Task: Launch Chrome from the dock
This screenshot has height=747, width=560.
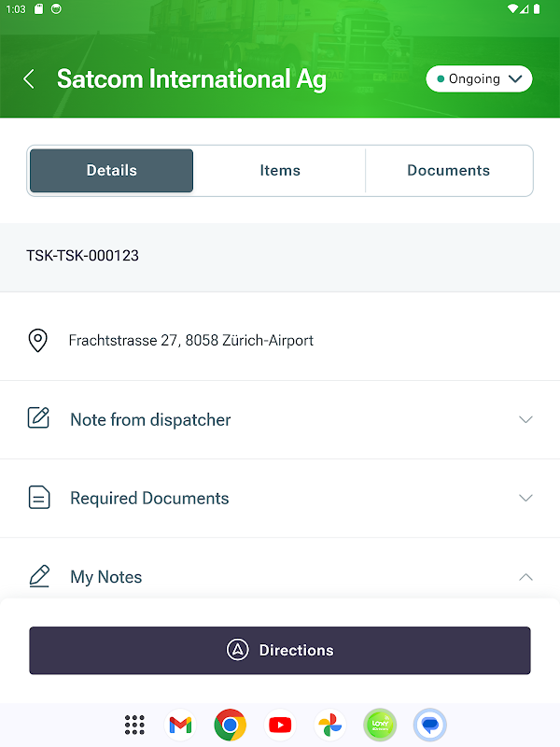Action: click(x=230, y=725)
